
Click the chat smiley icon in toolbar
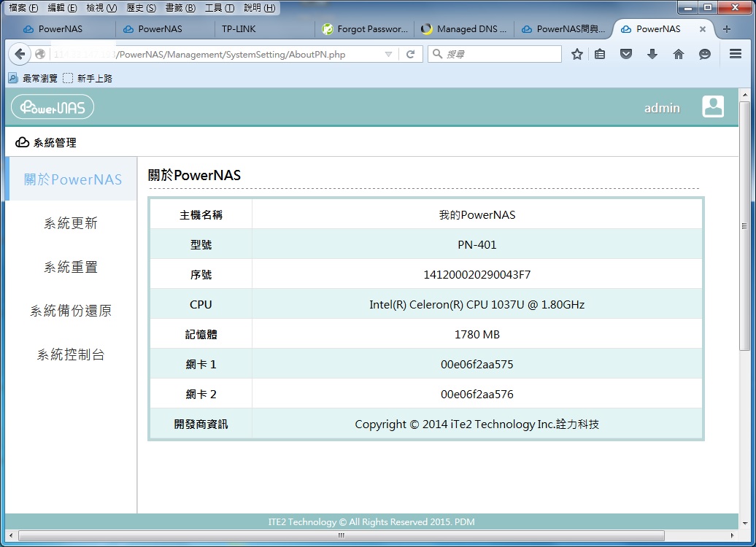pyautogui.click(x=704, y=54)
